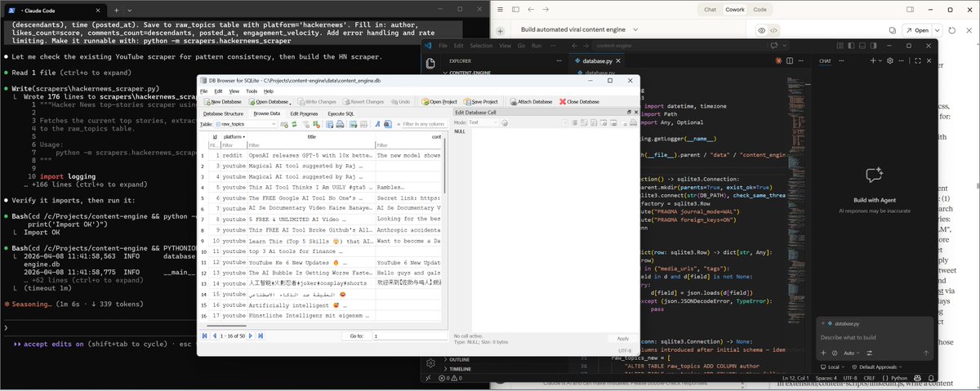This screenshot has height=391, width=980.
Task: Click into the 'Describe what to build' chat input
Action: [875, 337]
